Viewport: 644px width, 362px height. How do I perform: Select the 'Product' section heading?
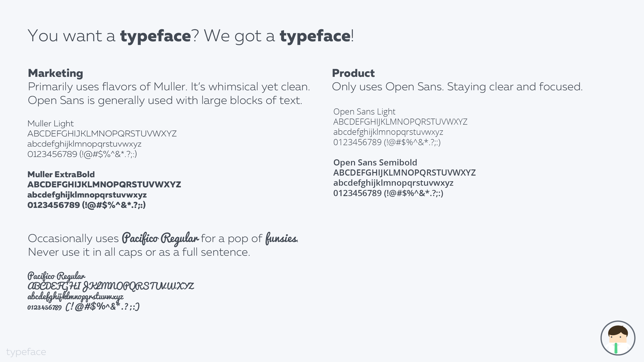(x=353, y=73)
